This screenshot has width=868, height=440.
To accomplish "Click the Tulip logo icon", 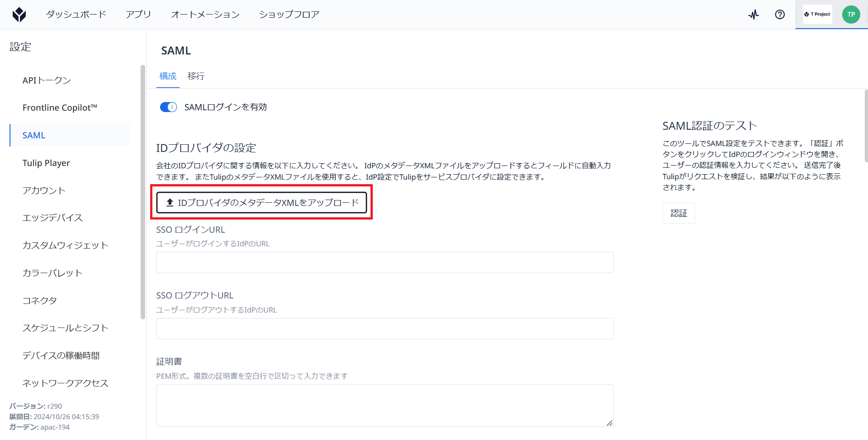I will click(19, 15).
